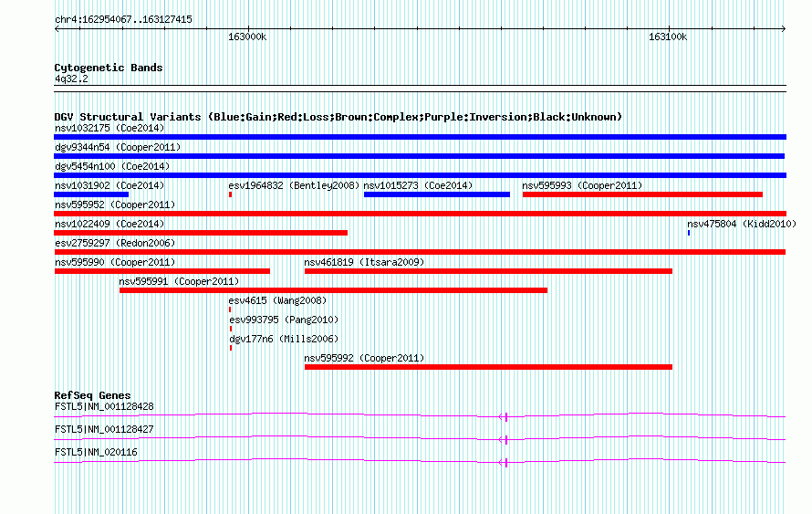
Task: Select esv4615 (Wang2008) label
Action: pyautogui.click(x=277, y=300)
